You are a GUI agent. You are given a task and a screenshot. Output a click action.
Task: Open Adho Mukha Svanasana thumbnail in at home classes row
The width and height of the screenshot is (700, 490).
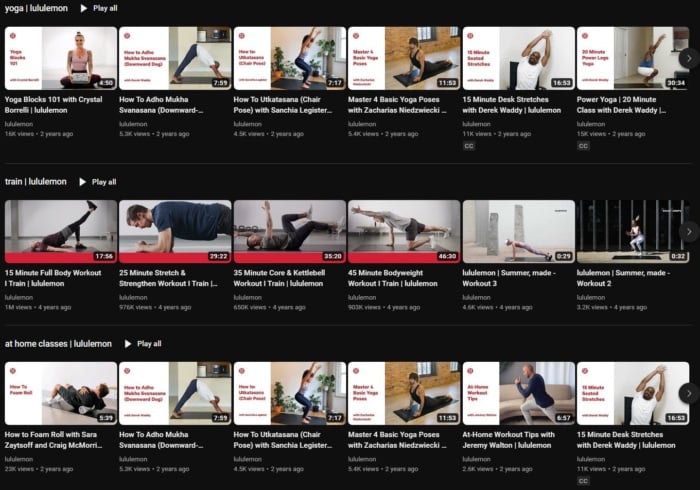[175, 393]
